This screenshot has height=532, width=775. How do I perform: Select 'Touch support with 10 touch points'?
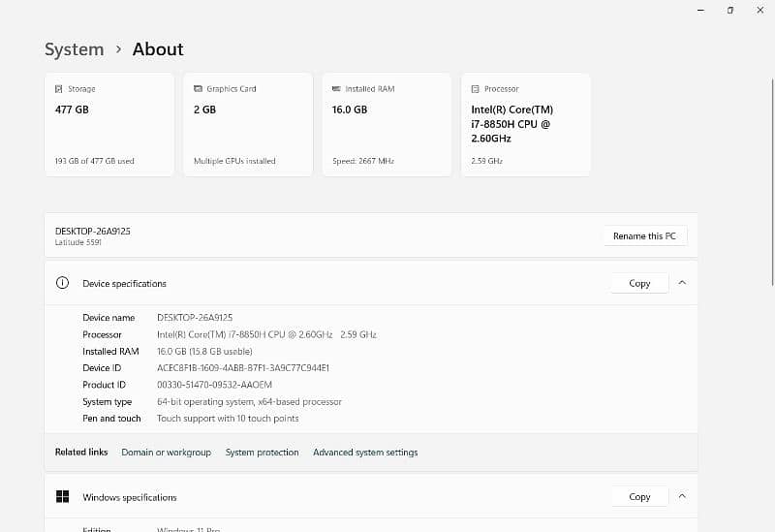tap(228, 419)
